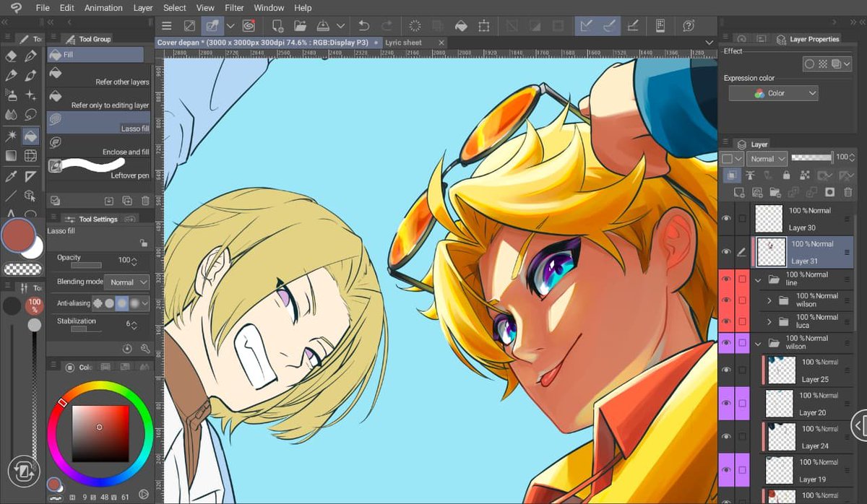Screen dimensions: 867x504
Task: Select the Figure line tool
Action: (x=11, y=195)
